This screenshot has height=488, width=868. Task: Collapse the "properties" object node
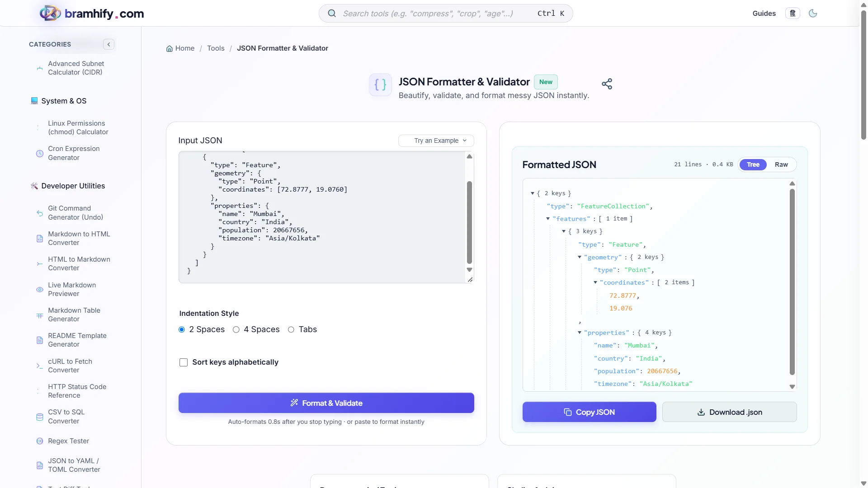pyautogui.click(x=580, y=333)
